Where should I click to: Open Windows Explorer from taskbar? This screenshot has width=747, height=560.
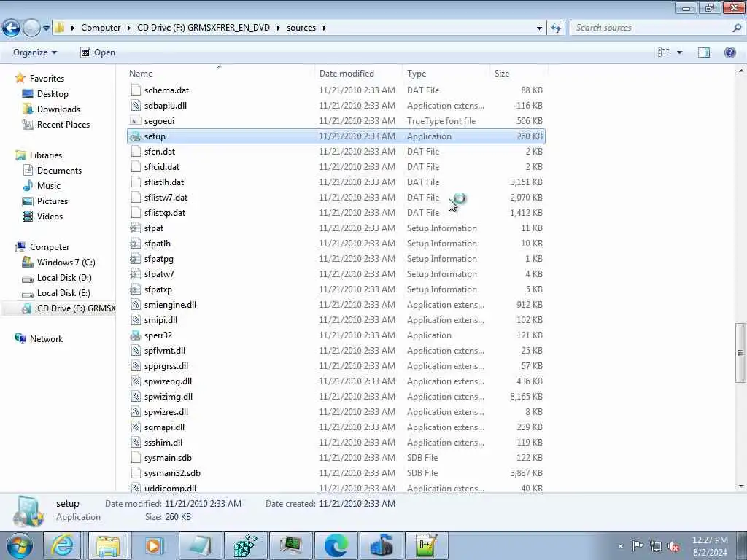(x=108, y=545)
